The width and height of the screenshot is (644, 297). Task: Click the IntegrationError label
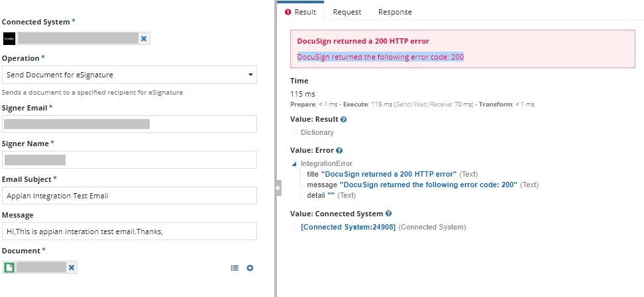click(327, 163)
